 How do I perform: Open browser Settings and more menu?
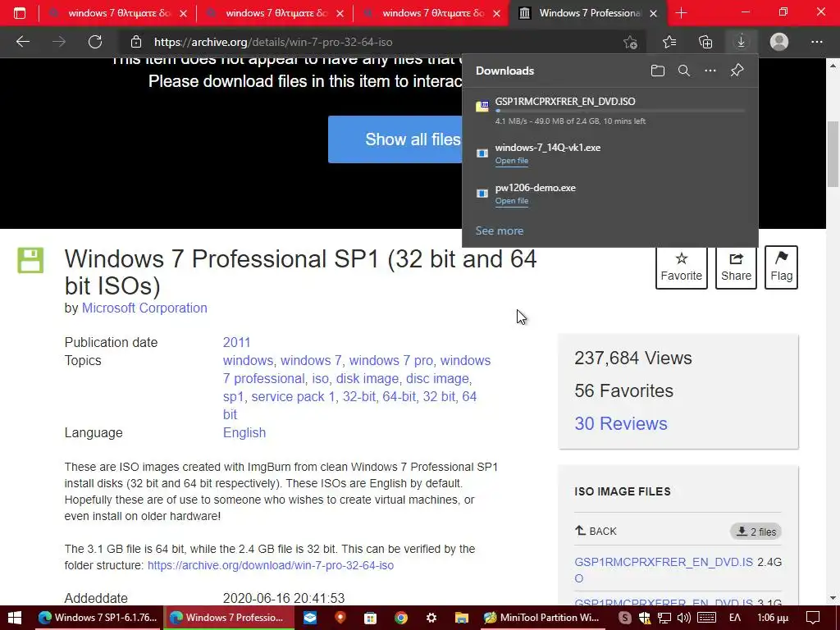pyautogui.click(x=816, y=42)
